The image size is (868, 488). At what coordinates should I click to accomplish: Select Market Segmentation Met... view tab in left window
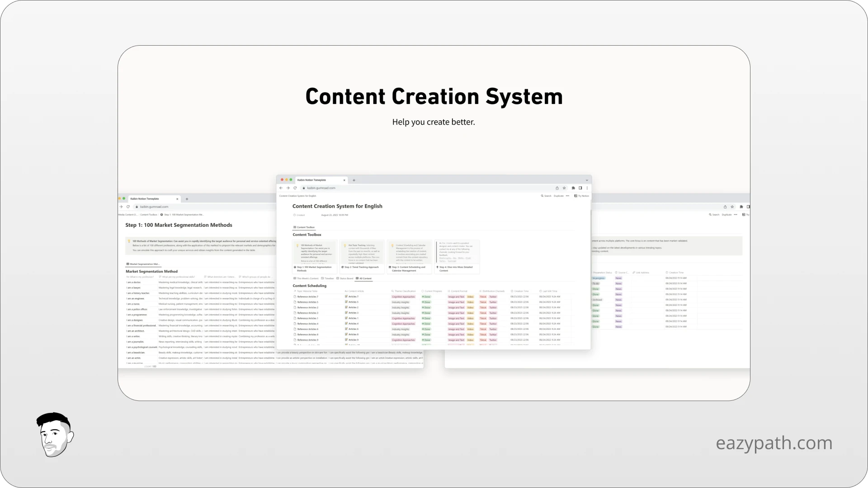pos(143,264)
